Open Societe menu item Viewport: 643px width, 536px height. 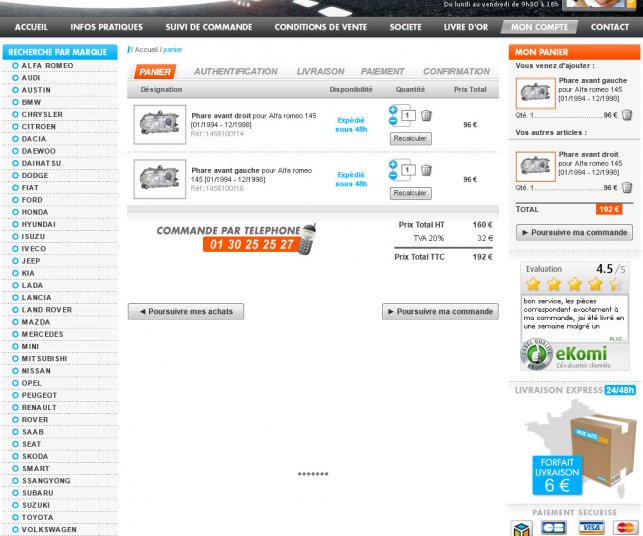click(x=406, y=27)
